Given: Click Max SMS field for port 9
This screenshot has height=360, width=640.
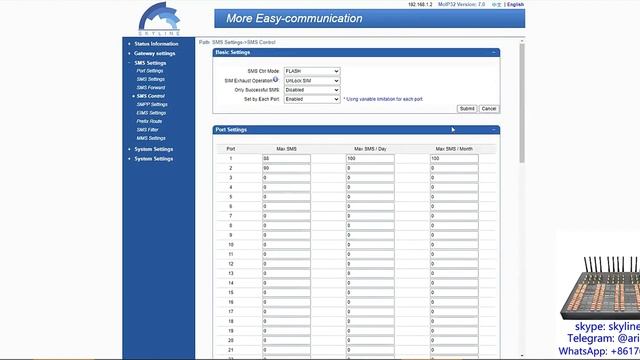Looking at the screenshot, I should (286, 235).
